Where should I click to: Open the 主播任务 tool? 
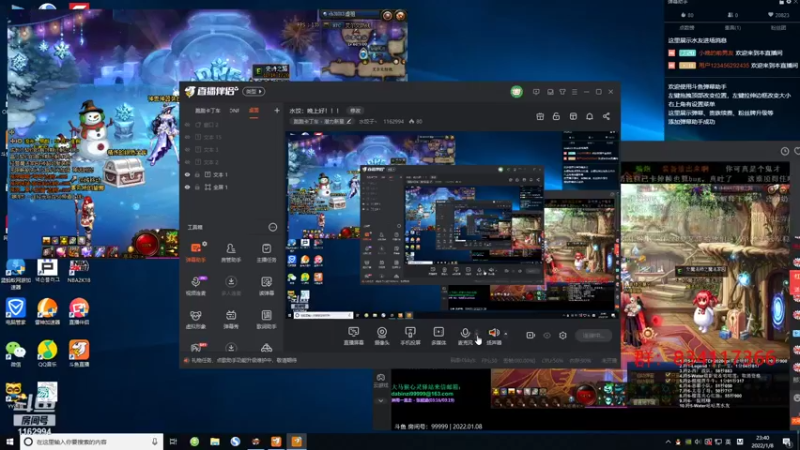[x=266, y=252]
